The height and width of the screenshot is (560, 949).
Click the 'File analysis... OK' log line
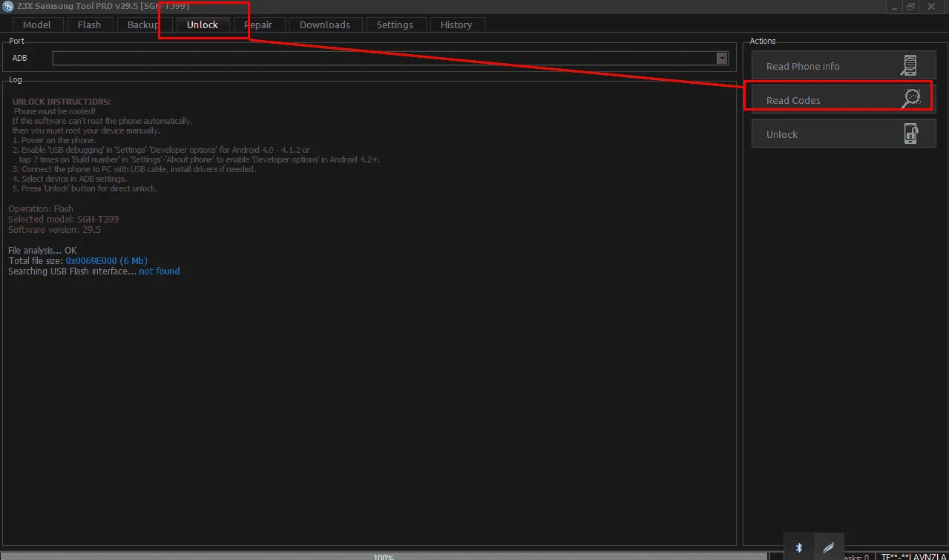(42, 251)
